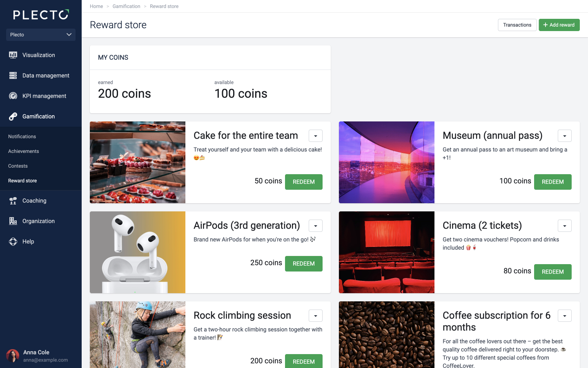
Task: Expand options for Coffee subscription reward
Action: click(565, 316)
